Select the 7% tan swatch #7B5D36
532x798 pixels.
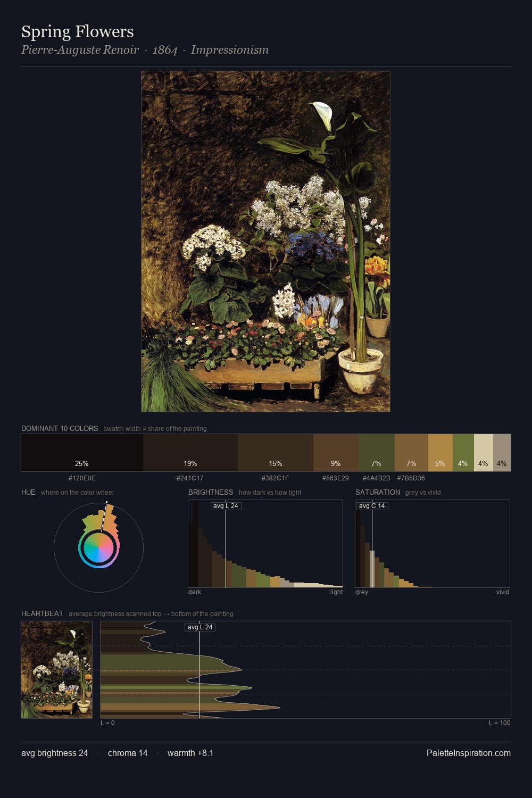coord(411,453)
